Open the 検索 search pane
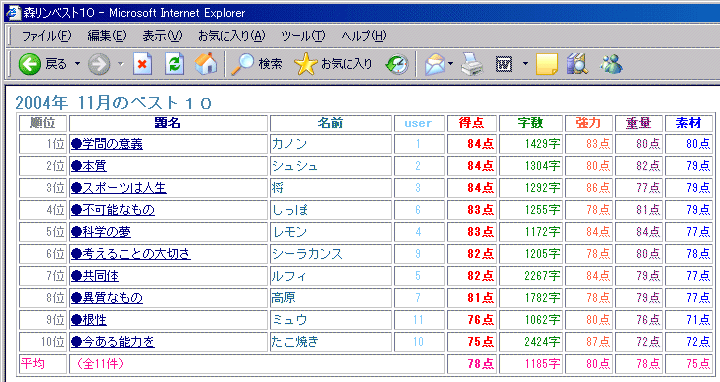This screenshot has height=382, width=720. click(x=256, y=64)
